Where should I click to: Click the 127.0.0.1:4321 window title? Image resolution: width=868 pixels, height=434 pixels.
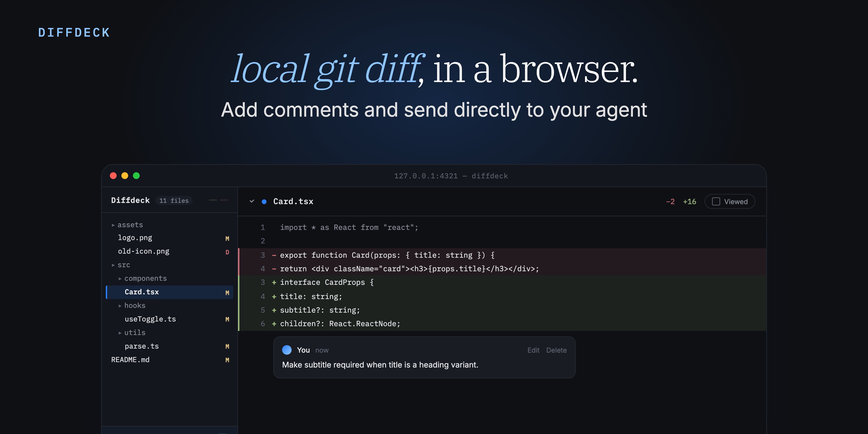(451, 176)
